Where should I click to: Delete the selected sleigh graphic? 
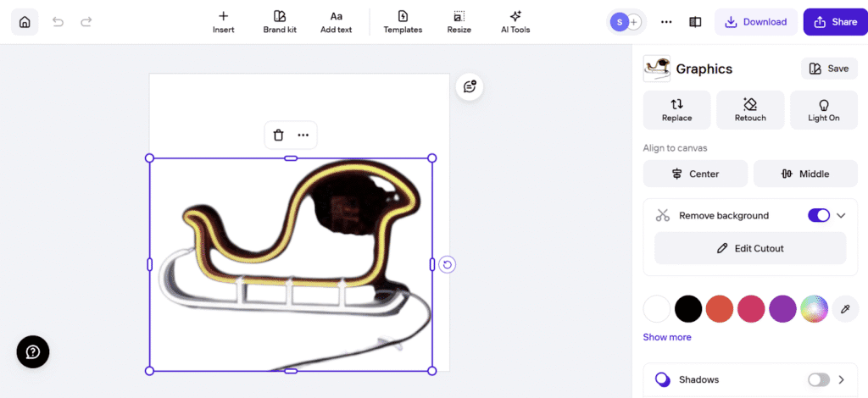(x=278, y=135)
